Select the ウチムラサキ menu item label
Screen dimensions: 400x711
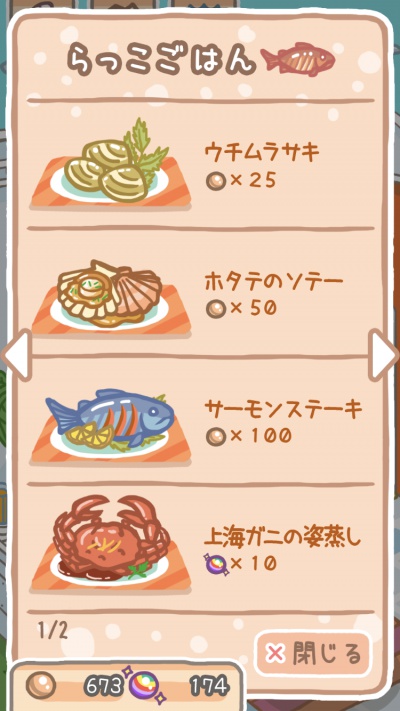[262, 154]
